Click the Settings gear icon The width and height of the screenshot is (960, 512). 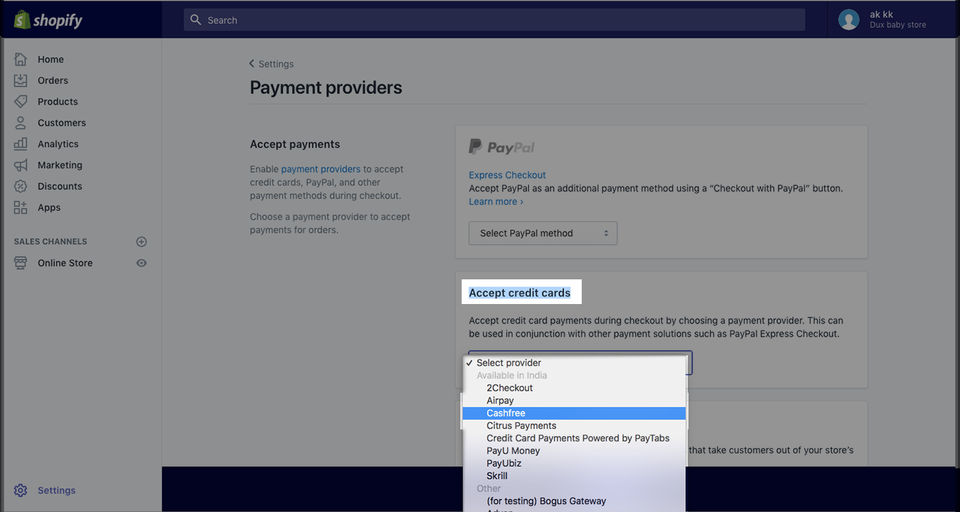21,491
